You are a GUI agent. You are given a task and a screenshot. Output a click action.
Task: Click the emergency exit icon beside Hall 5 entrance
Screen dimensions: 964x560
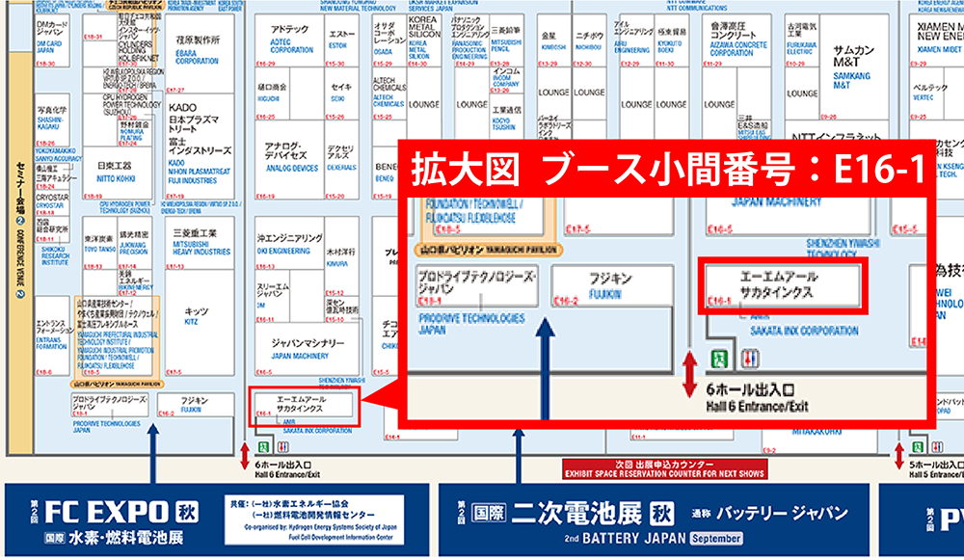coord(918,447)
